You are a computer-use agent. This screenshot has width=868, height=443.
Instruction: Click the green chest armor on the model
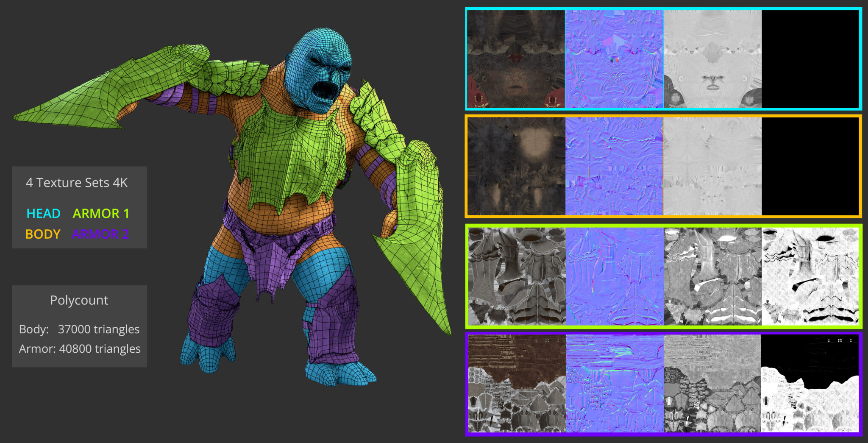pyautogui.click(x=288, y=161)
